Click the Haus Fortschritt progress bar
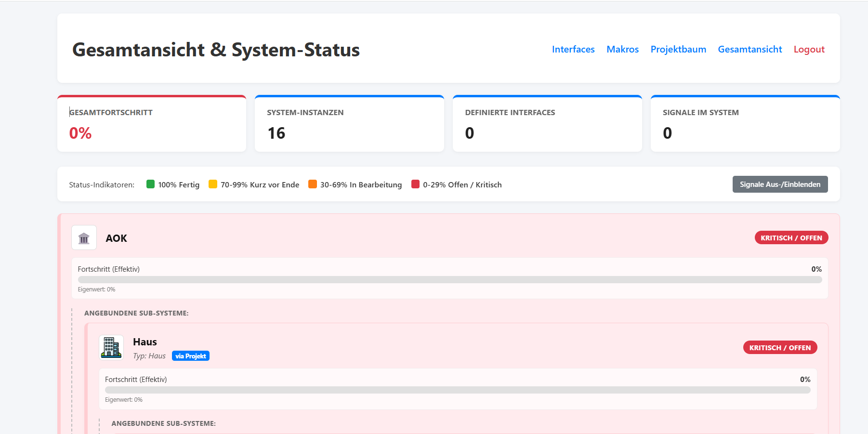This screenshot has height=434, width=868. (x=458, y=390)
